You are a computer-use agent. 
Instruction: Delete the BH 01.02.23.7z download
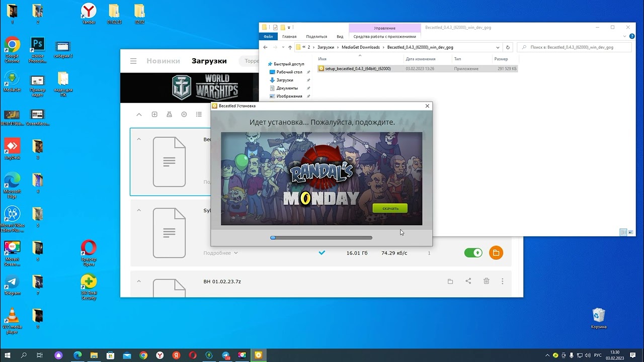487,281
